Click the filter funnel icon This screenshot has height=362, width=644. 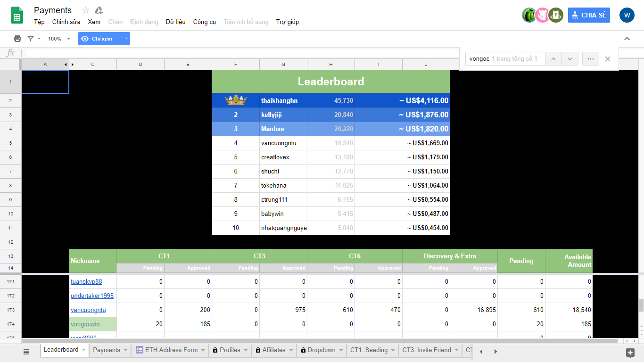[x=31, y=39]
